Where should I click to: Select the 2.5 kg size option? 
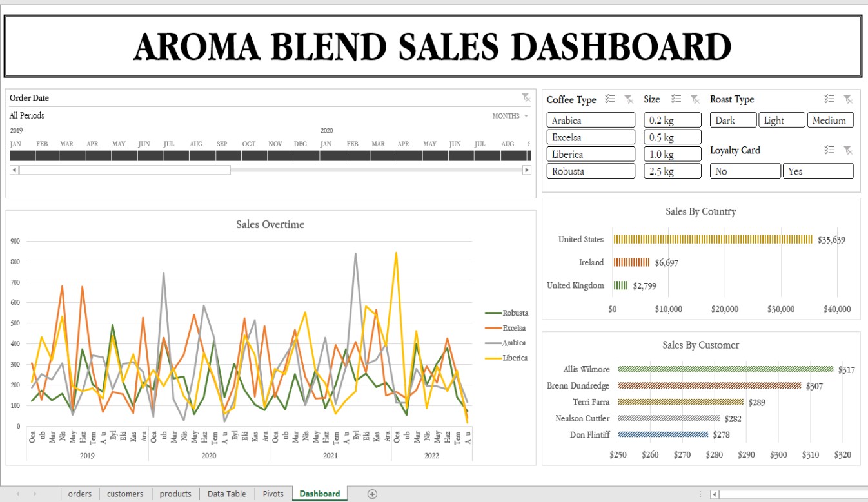(673, 171)
